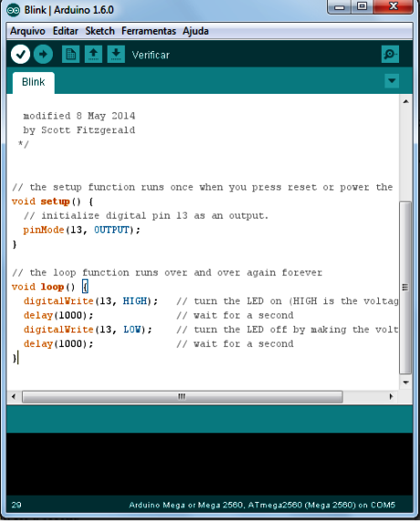This screenshot has height=522, width=420.
Task: Click 'pinMode(13, OUTPUT);' in the code
Action: [x=81, y=230]
